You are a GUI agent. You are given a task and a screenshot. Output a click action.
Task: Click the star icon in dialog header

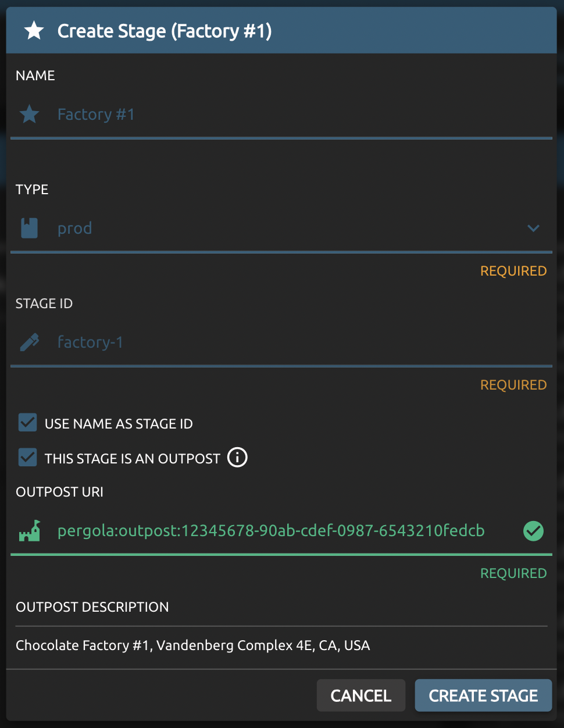pyautogui.click(x=34, y=30)
